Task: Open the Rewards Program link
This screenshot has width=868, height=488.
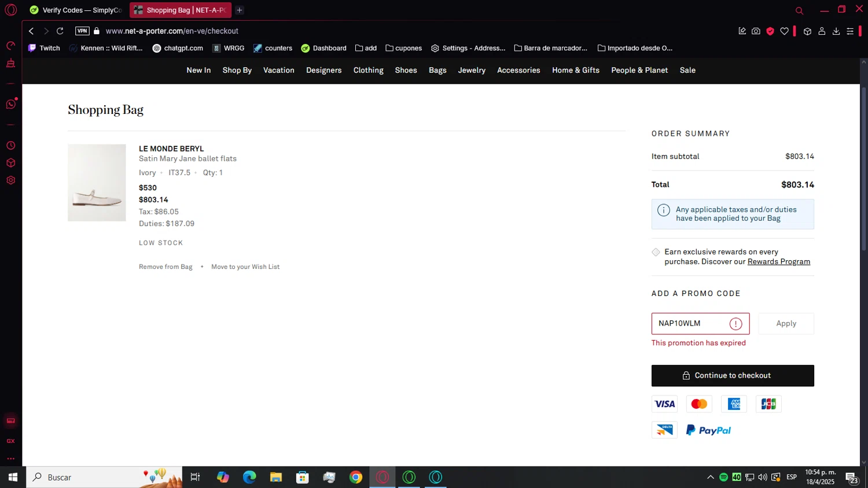Action: 779,261
